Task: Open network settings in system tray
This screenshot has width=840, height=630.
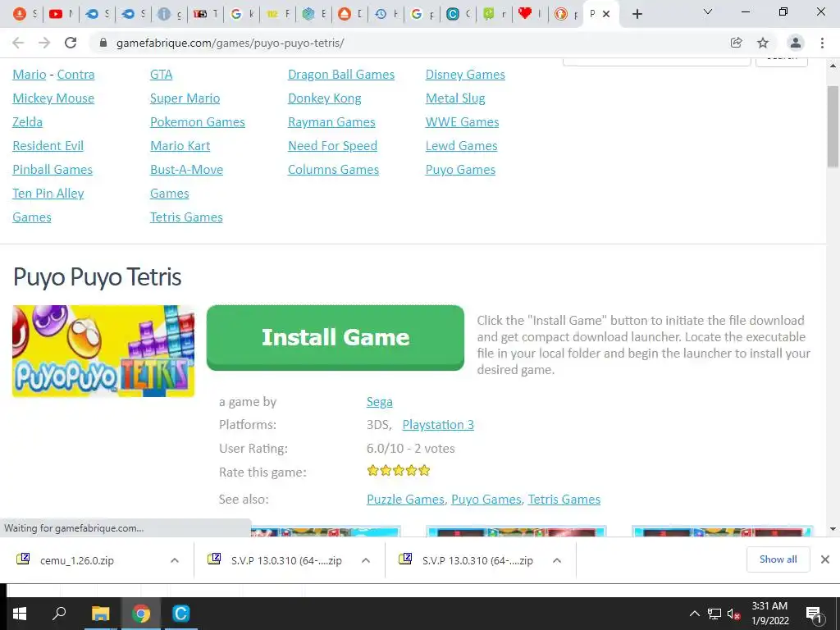Action: [x=714, y=614]
